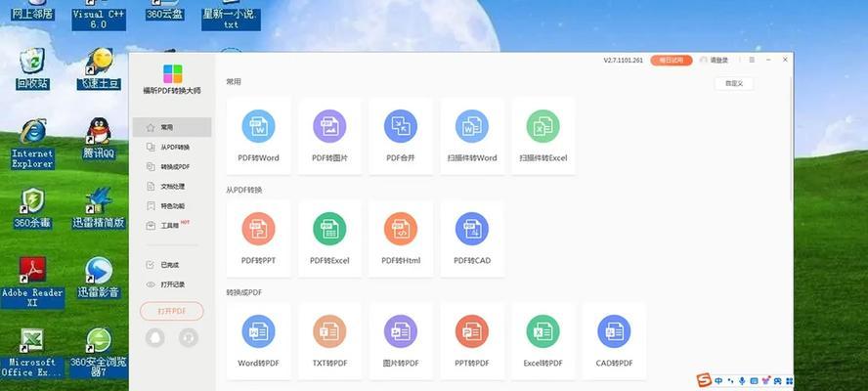Screen dimensions: 868x391
Task: Click the main panel vertical scrollbar
Action: (791, 139)
